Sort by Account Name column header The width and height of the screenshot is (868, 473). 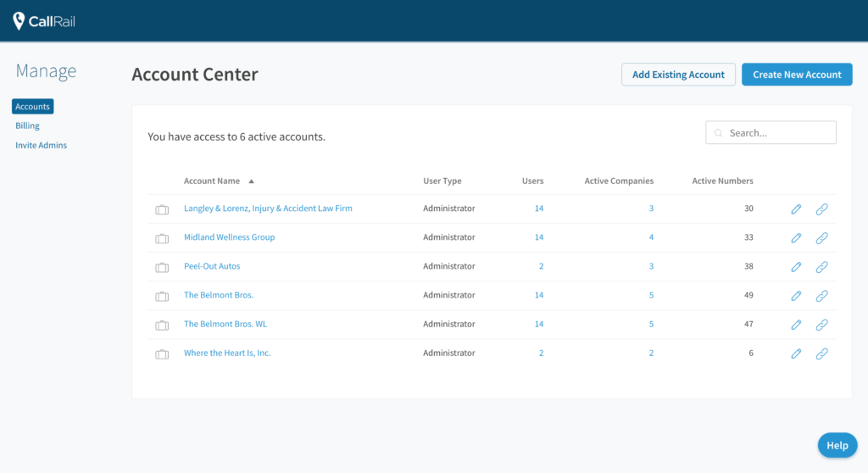tap(211, 181)
